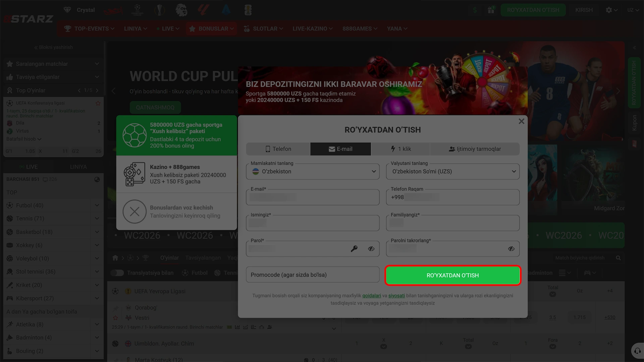Screen dimensions: 644x362
Task: Close the registration dialog
Action: click(x=521, y=121)
